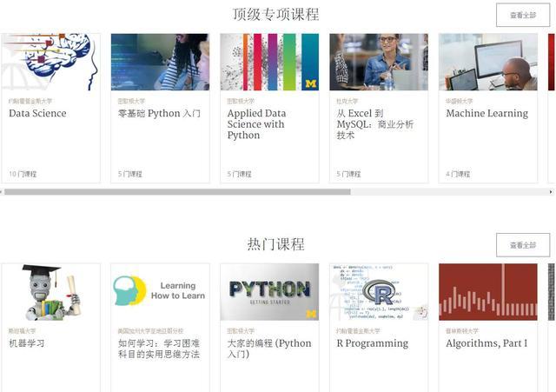Viewport: 556px width, 392px height.
Task: Click 查看全部 button beside 热门课程
Action: coord(523,245)
